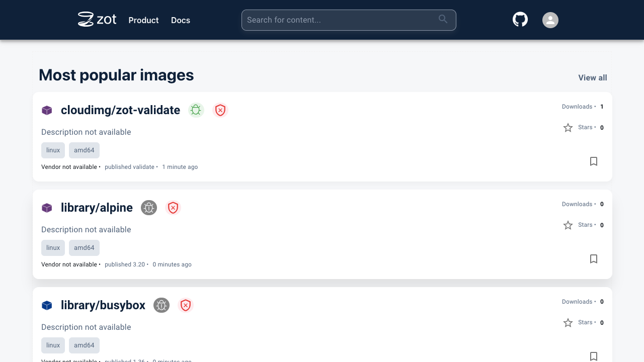Bookmark the library/alpine image
The height and width of the screenshot is (362, 644).
click(x=594, y=259)
